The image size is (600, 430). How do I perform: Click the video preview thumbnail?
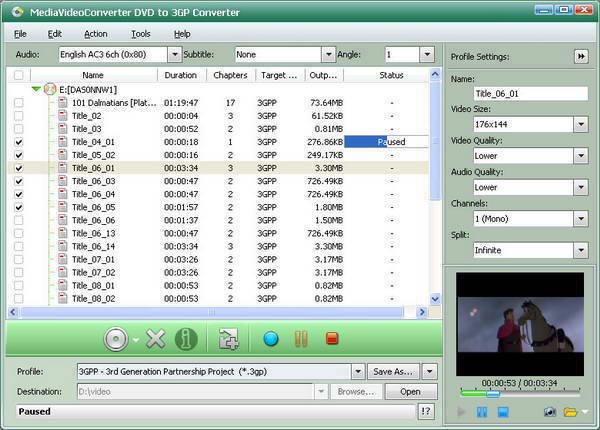tap(520, 324)
